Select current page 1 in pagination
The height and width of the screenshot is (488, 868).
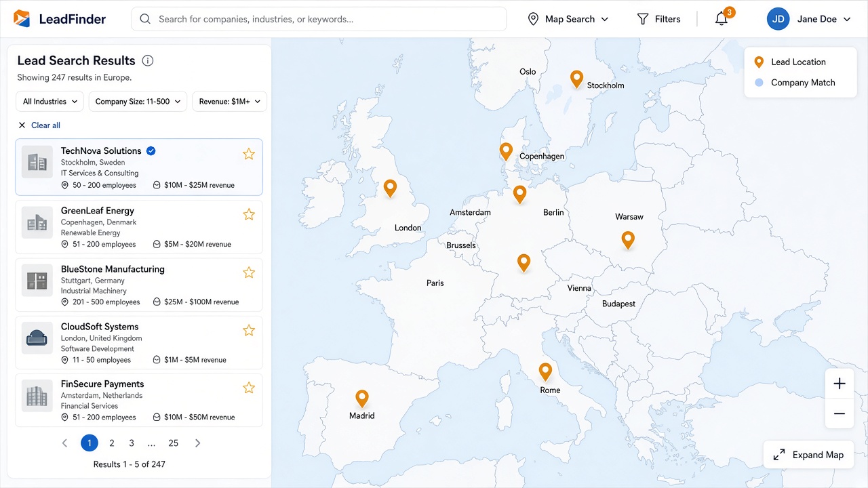click(90, 443)
